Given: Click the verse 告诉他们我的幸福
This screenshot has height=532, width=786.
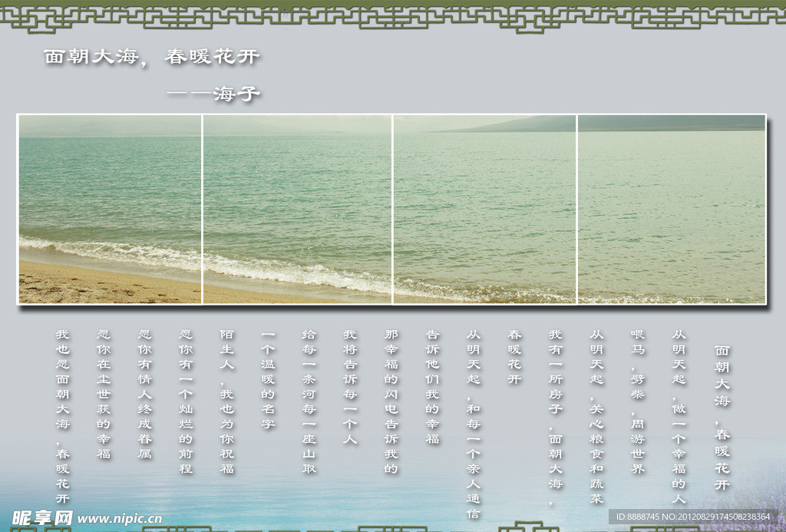Looking at the screenshot, I should [x=432, y=387].
